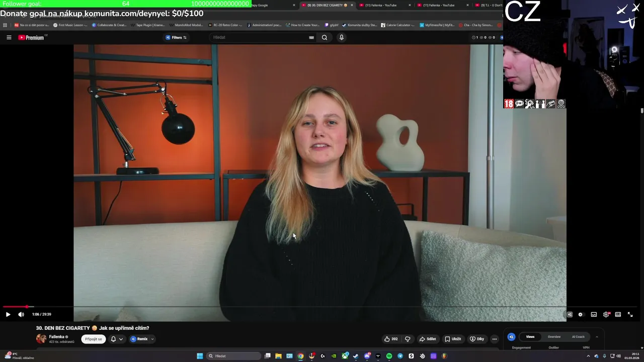The image size is (644, 362).
Task: Open 'Calorie Calculator' bookmark
Action: tap(397, 25)
